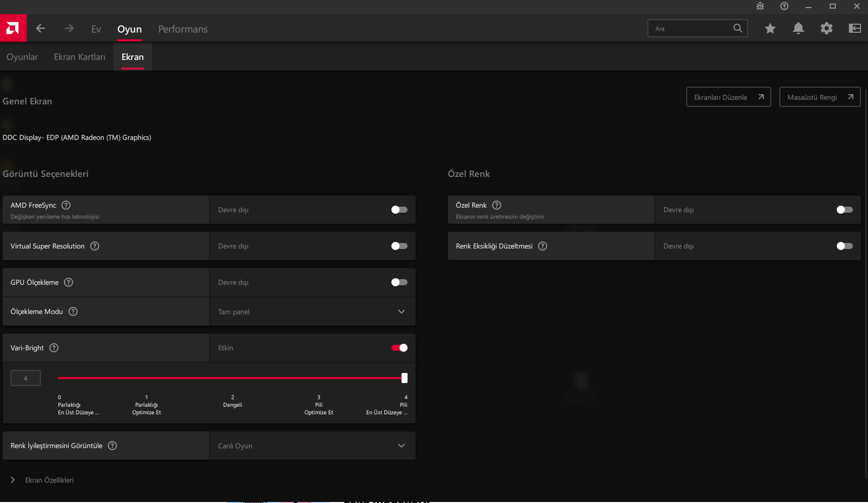Open the Ekran Kartları sub-tab
This screenshot has width=868, height=503.
(x=80, y=57)
